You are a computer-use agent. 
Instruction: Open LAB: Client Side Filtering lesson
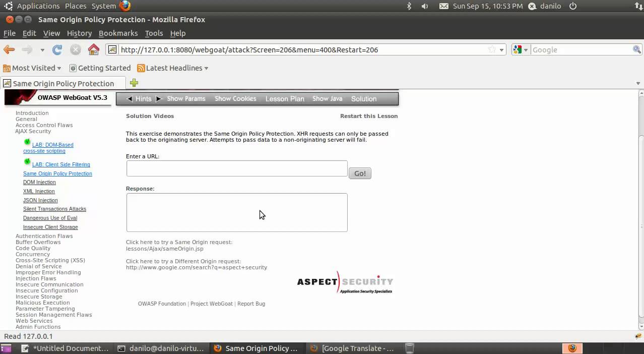coord(61,164)
